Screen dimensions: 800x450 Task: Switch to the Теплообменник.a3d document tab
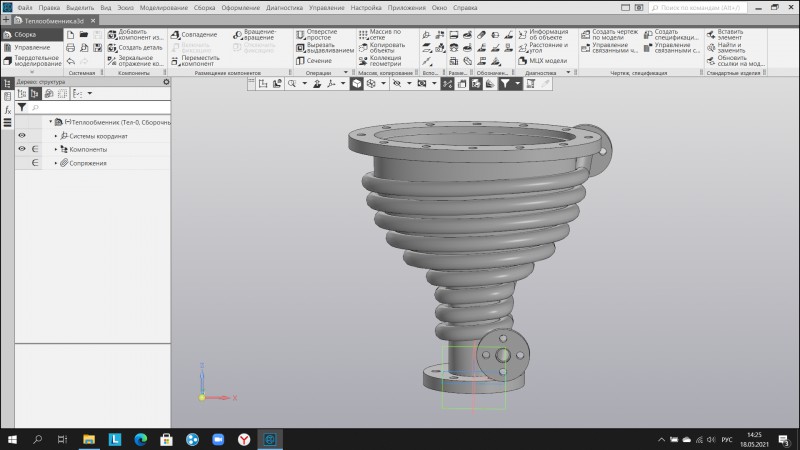click(54, 21)
